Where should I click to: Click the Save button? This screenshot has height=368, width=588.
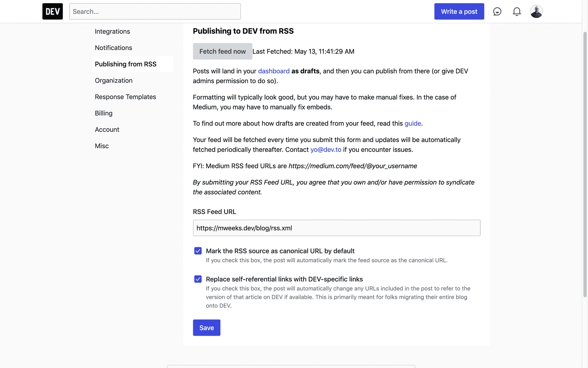[x=206, y=328]
